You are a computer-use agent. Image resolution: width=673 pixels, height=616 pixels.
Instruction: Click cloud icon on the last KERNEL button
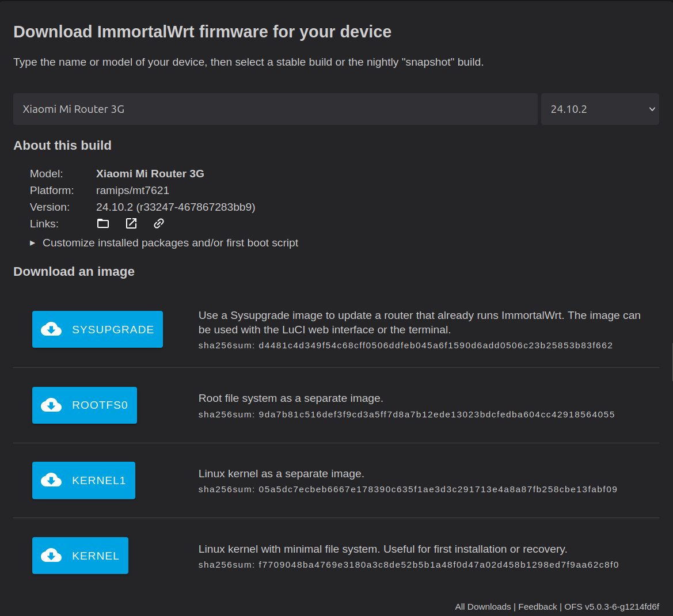(51, 556)
